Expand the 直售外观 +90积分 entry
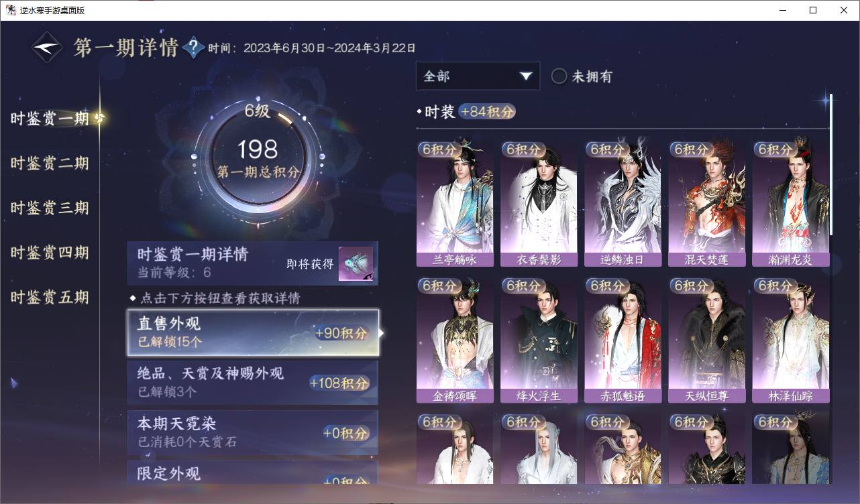 coord(253,332)
